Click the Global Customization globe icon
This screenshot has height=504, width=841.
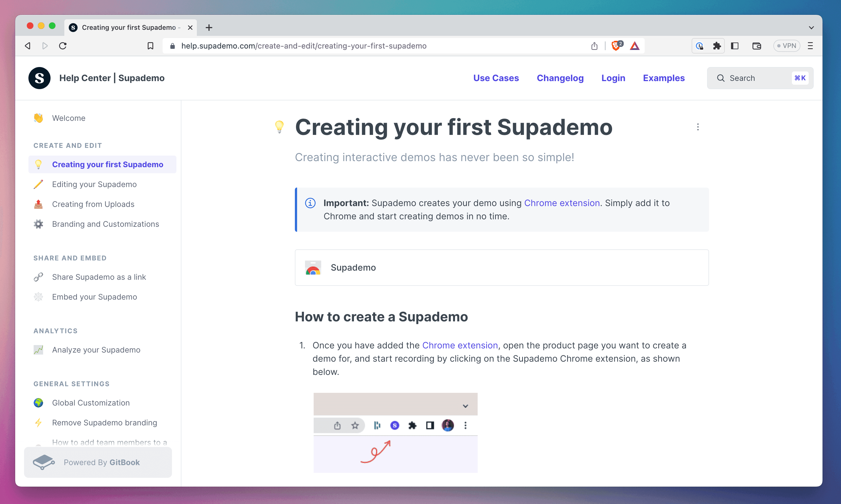click(38, 402)
